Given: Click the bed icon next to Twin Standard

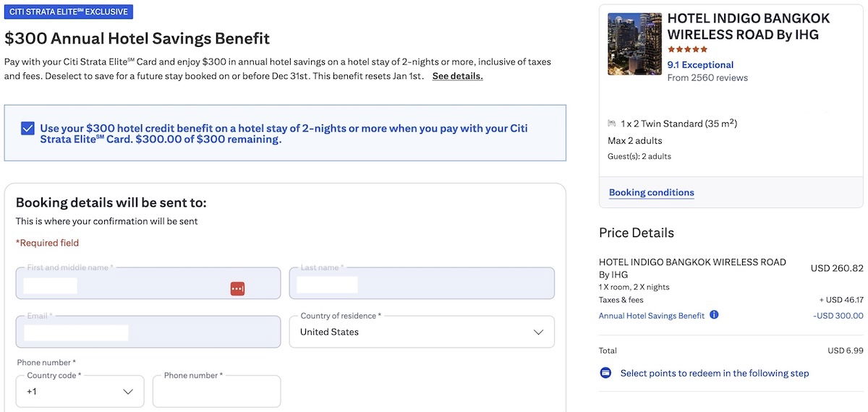Looking at the screenshot, I should [612, 124].
